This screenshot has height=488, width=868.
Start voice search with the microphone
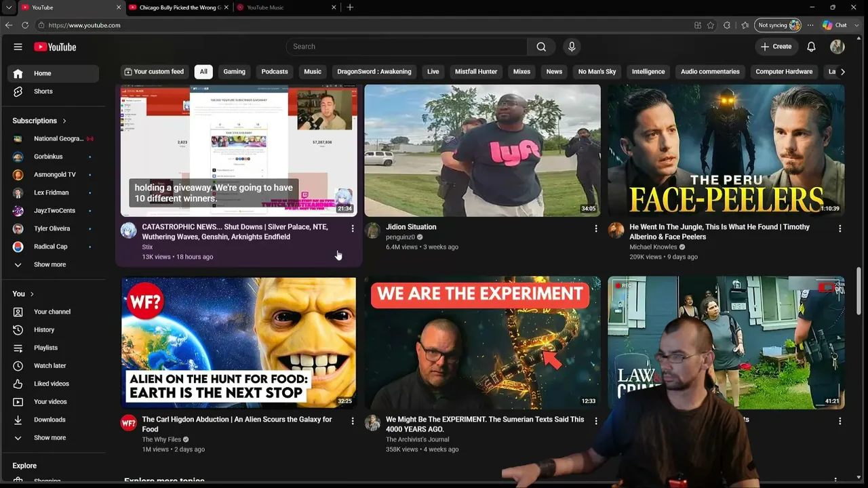[x=572, y=47]
